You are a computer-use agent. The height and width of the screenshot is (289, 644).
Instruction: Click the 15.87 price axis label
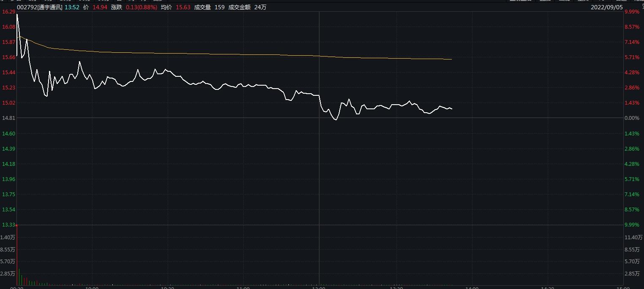point(8,42)
